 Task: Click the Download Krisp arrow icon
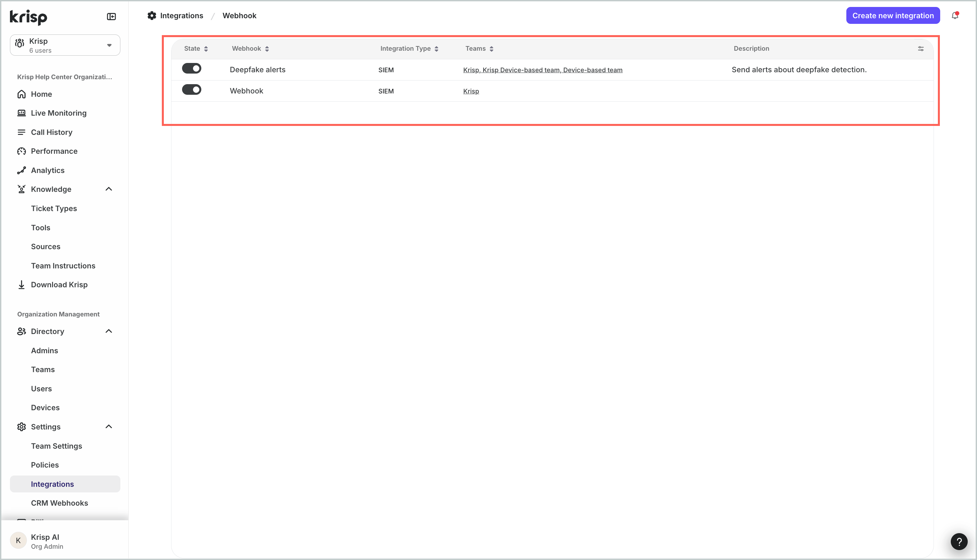pyautogui.click(x=22, y=285)
